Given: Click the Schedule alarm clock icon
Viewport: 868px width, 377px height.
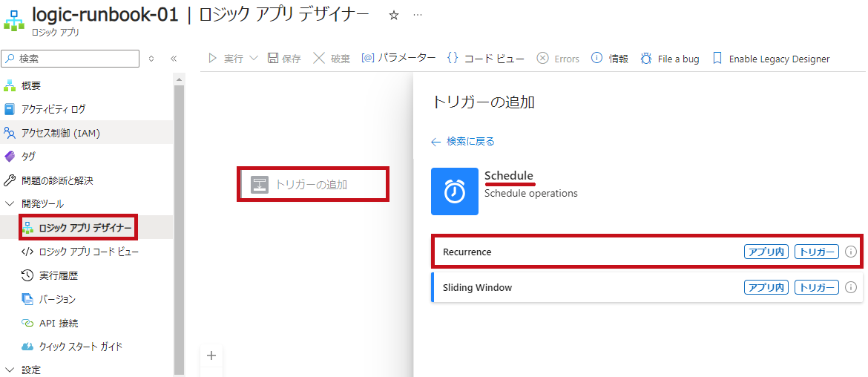Looking at the screenshot, I should tap(455, 191).
